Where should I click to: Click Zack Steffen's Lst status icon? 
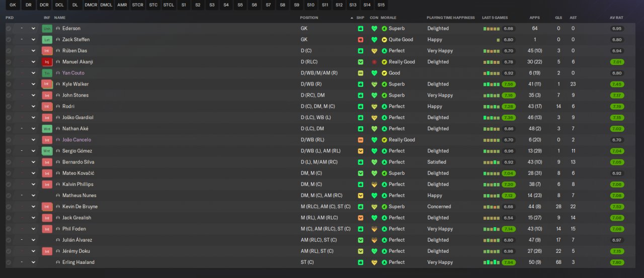[x=47, y=40]
